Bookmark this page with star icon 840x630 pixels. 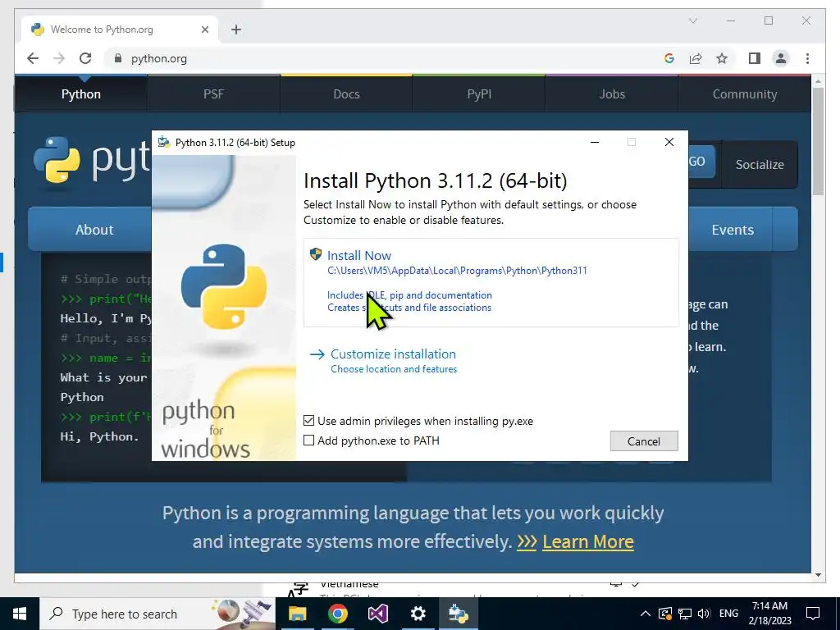pyautogui.click(x=722, y=58)
